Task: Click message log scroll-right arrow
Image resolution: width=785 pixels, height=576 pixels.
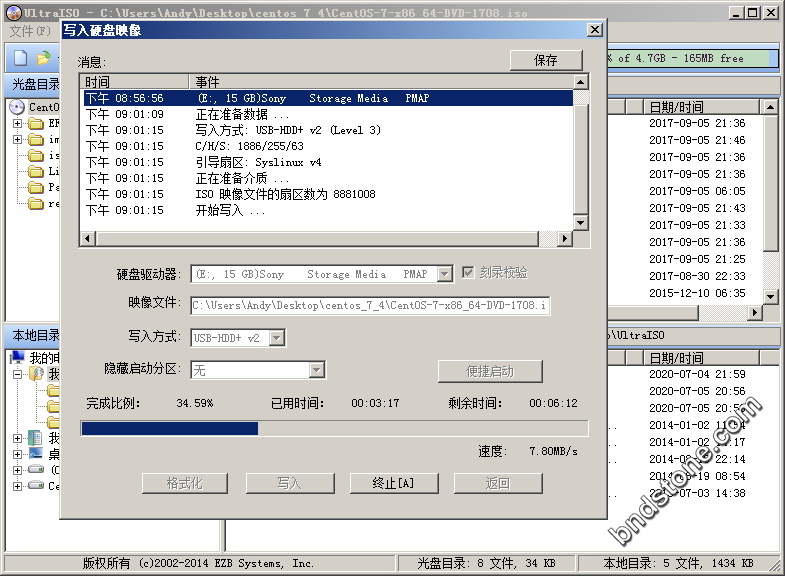Action: point(565,238)
